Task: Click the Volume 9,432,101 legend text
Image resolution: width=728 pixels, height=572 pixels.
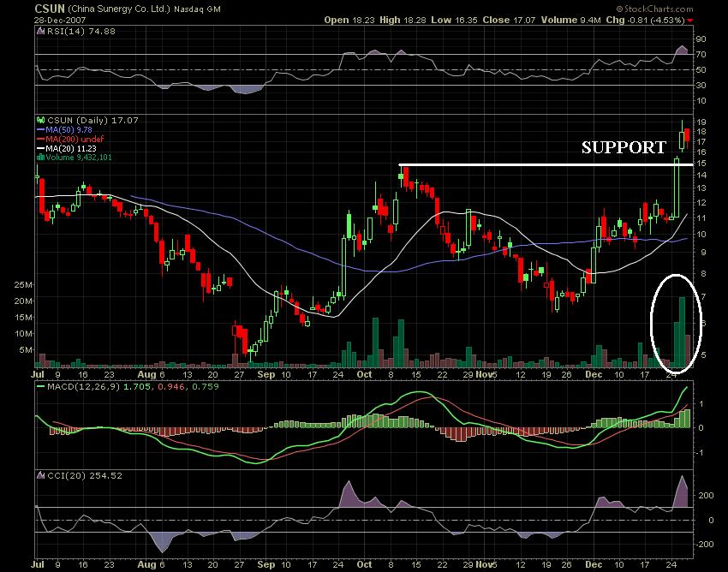Action: pyautogui.click(x=79, y=158)
